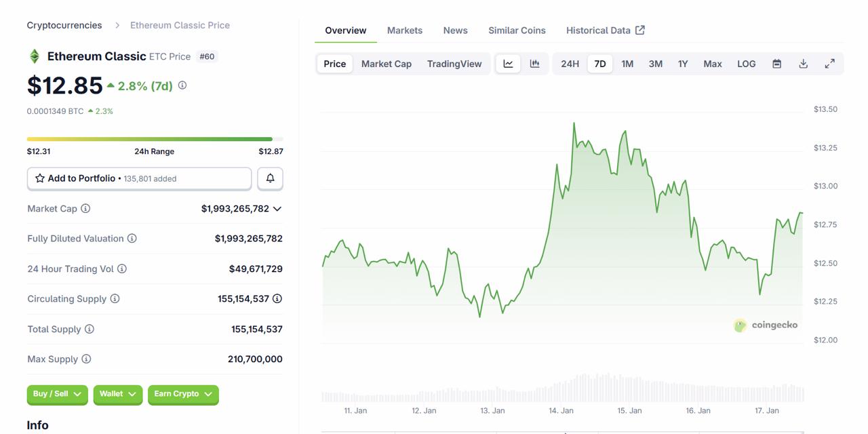Image resolution: width=868 pixels, height=434 pixels.
Task: Open the Earn Crypto dropdown
Action: pyautogui.click(x=183, y=393)
